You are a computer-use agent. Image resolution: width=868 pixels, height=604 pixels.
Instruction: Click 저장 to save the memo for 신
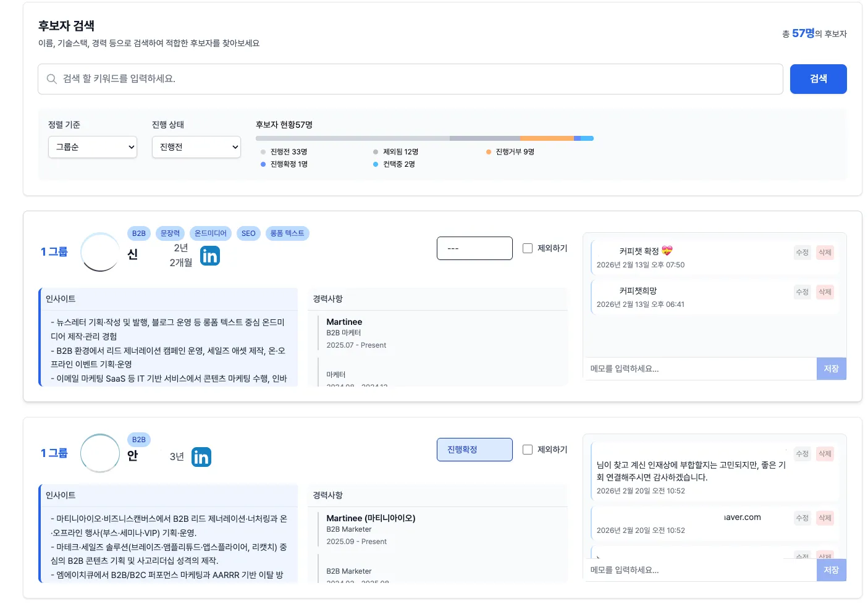pos(831,369)
